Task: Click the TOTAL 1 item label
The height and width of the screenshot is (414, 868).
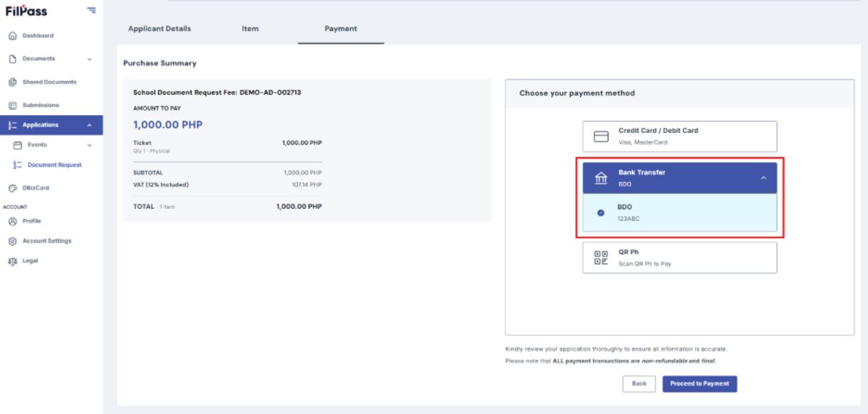Action: [154, 207]
